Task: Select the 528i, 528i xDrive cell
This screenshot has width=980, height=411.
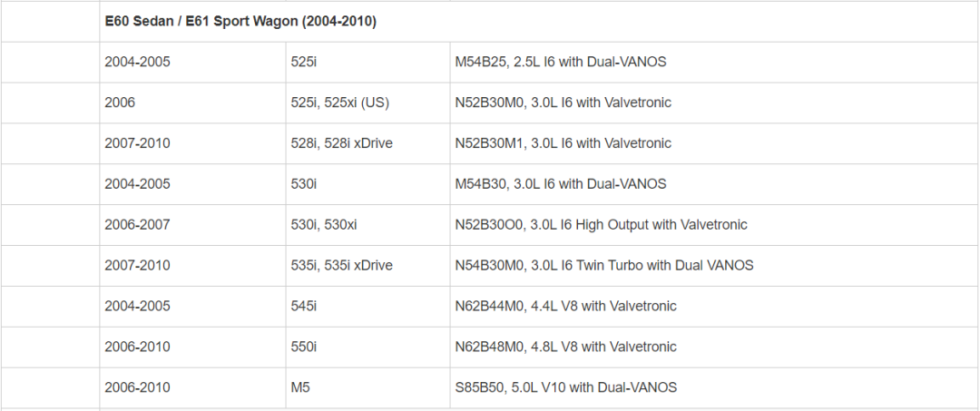Action: (x=341, y=143)
